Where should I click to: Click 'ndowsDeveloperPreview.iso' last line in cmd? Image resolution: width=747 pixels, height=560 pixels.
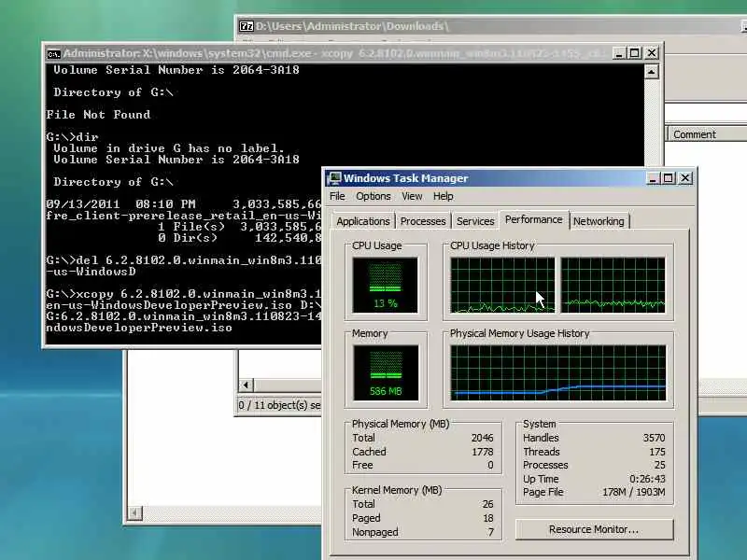tap(139, 328)
